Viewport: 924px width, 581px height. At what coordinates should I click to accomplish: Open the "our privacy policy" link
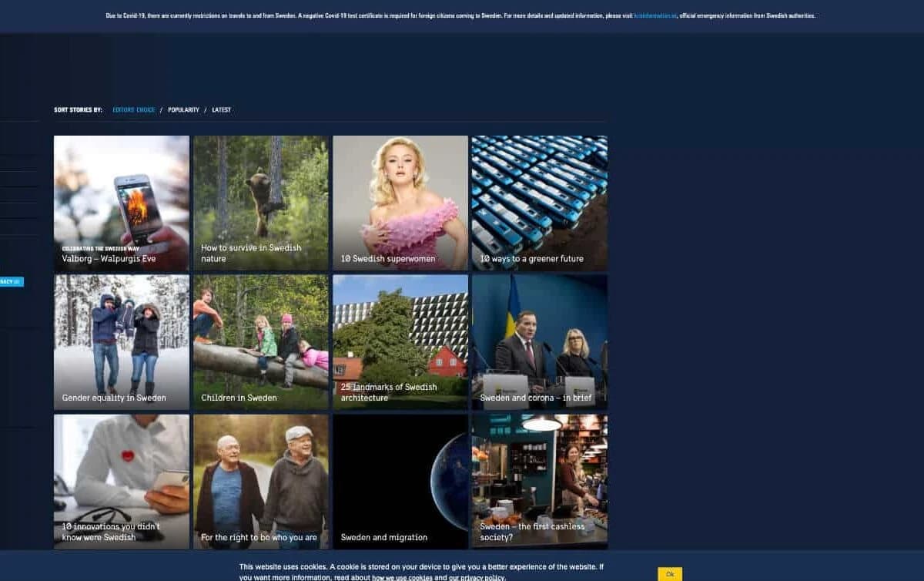pyautogui.click(x=478, y=576)
